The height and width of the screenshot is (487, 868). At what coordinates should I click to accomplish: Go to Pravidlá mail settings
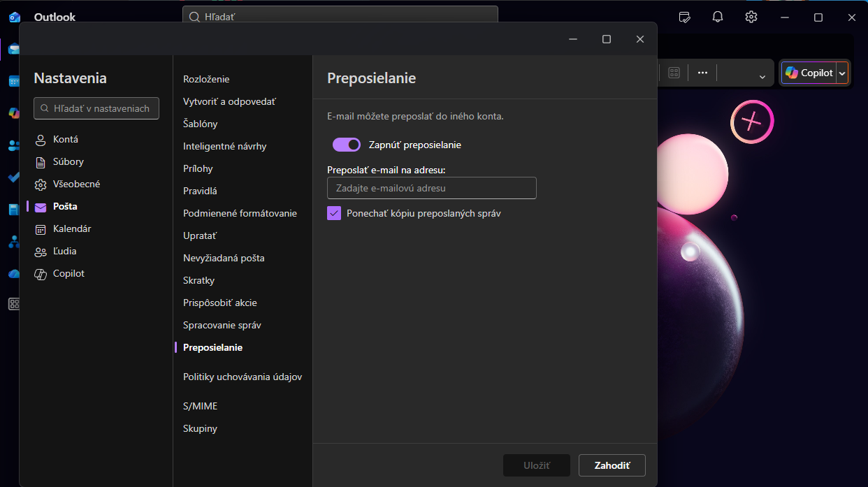[x=200, y=191]
